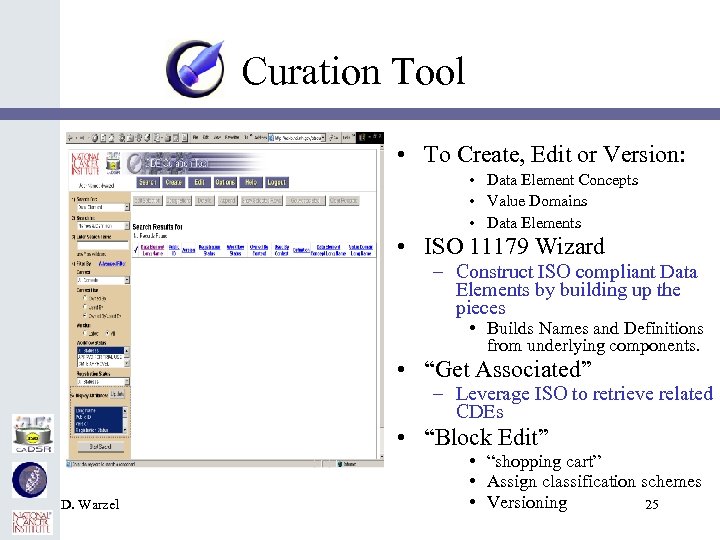This screenshot has width=720, height=540.
Task: Select the second Context Use radio button
Action: 84,307
